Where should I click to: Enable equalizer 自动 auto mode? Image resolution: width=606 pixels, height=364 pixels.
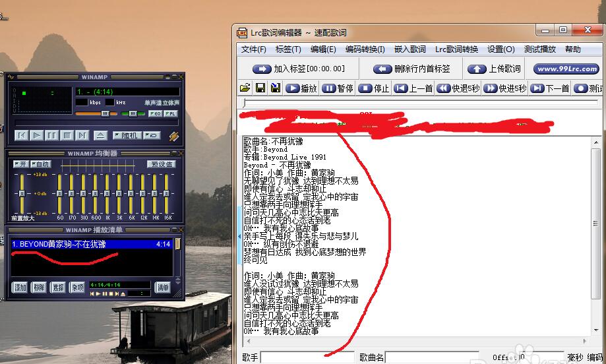tap(40, 164)
